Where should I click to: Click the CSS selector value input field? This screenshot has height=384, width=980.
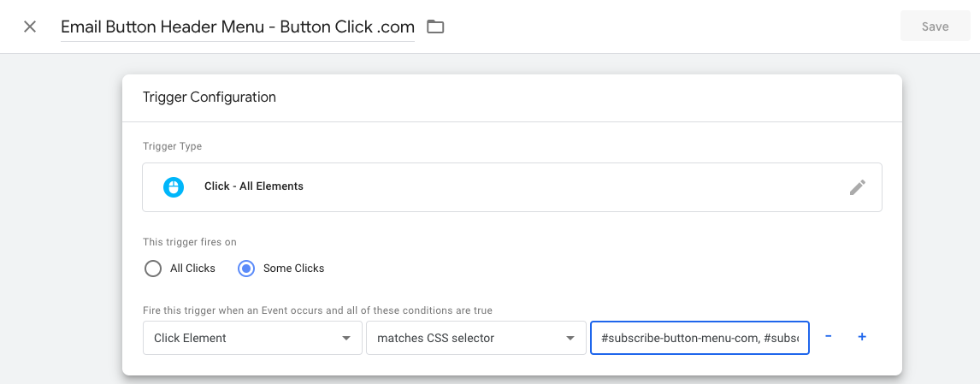point(700,338)
